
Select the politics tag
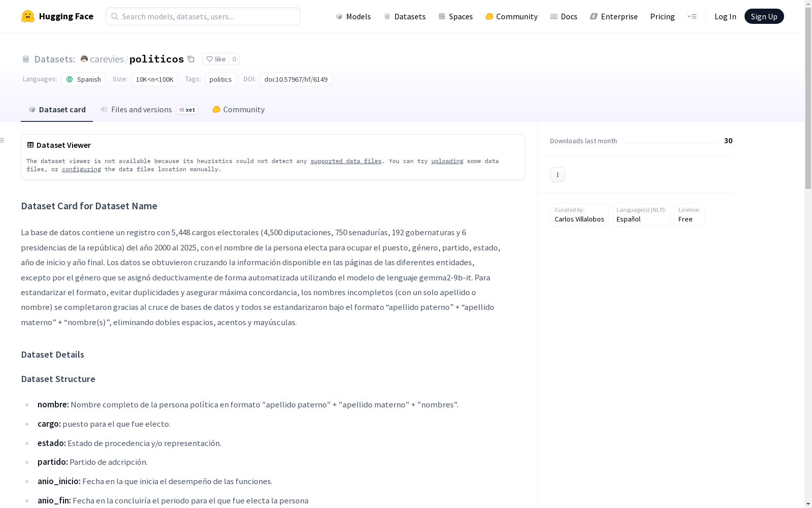[x=220, y=79]
